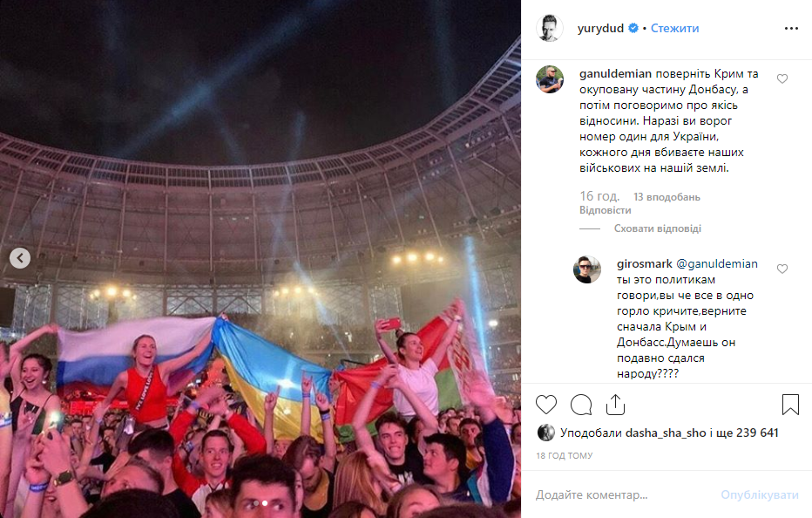Reply using 'Відповісти' link

(605, 210)
